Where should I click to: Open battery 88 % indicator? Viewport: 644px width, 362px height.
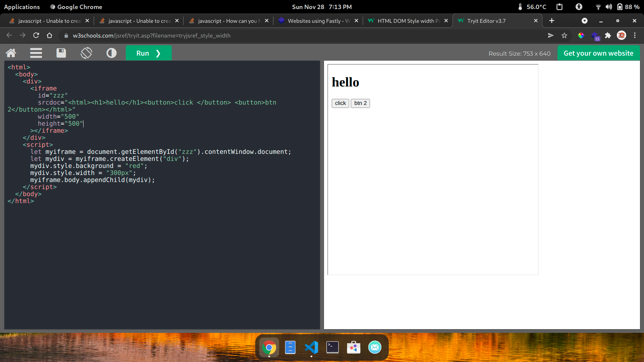click(x=628, y=7)
